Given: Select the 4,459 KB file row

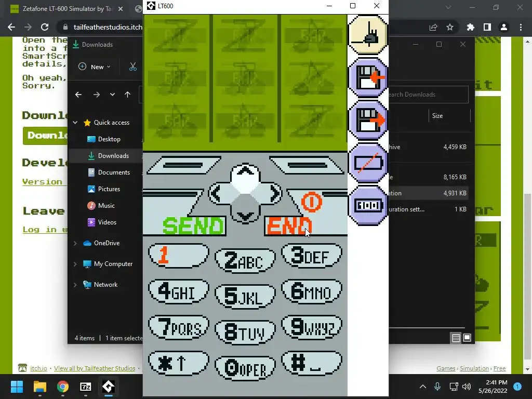Looking at the screenshot, I should point(428,147).
